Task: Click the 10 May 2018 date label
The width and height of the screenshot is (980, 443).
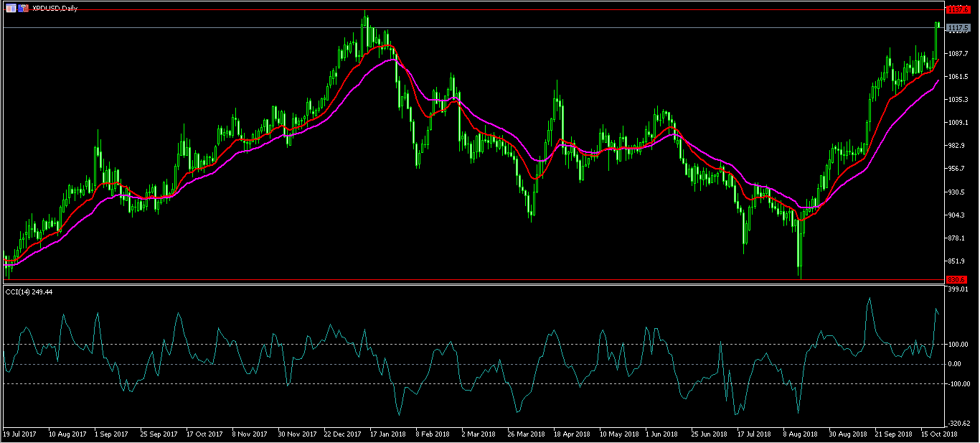Action: [x=618, y=434]
